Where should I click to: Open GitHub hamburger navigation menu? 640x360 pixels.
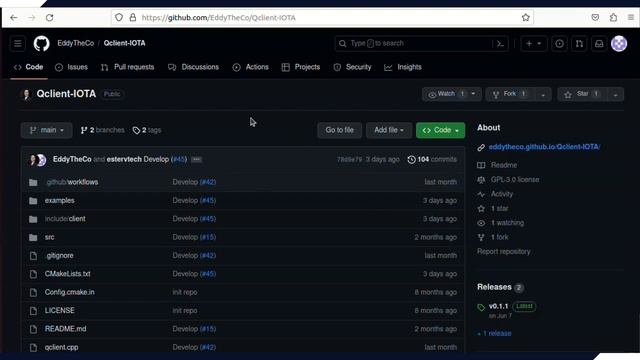click(18, 43)
